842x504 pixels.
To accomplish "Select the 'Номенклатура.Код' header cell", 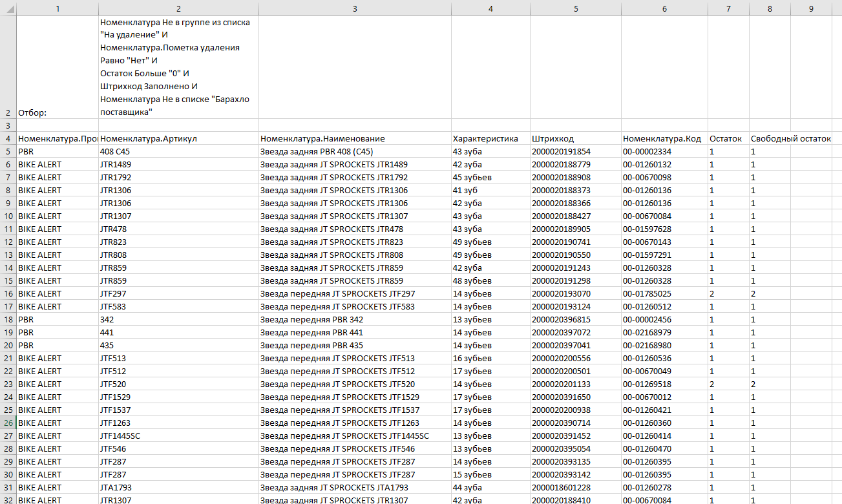I will click(x=664, y=139).
